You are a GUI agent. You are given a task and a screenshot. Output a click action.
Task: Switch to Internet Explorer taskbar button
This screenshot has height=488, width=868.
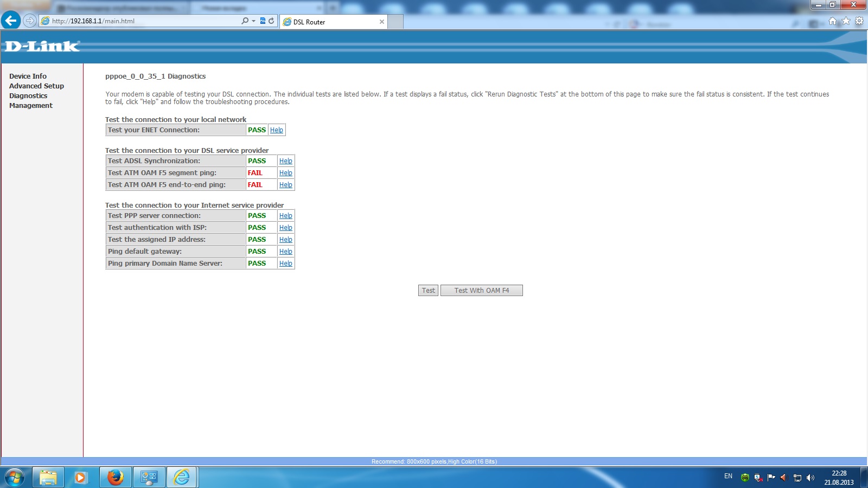point(182,477)
